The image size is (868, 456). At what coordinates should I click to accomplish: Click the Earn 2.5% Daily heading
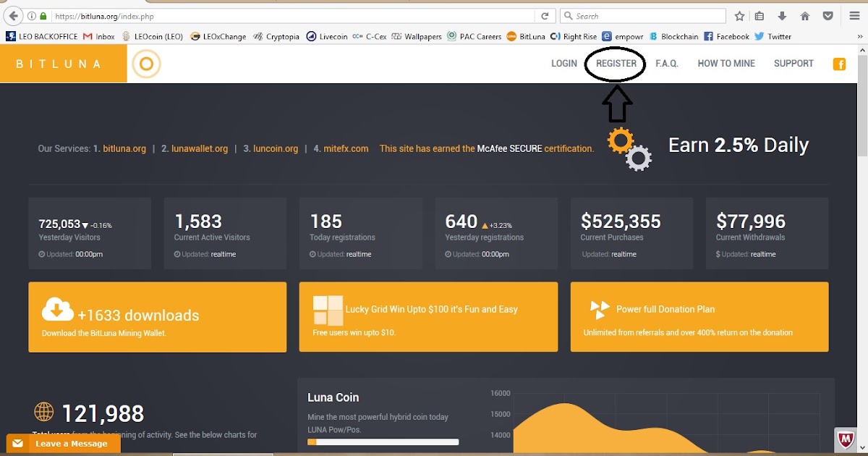coord(739,145)
